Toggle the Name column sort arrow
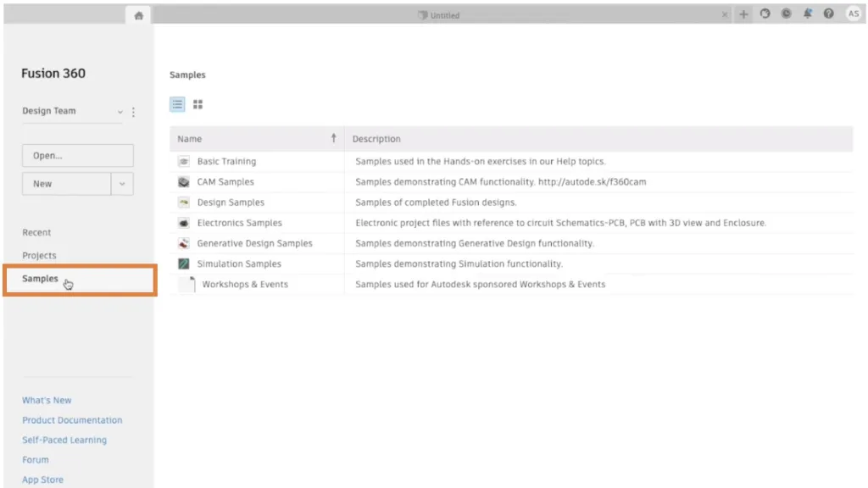868x488 pixels. [x=333, y=138]
